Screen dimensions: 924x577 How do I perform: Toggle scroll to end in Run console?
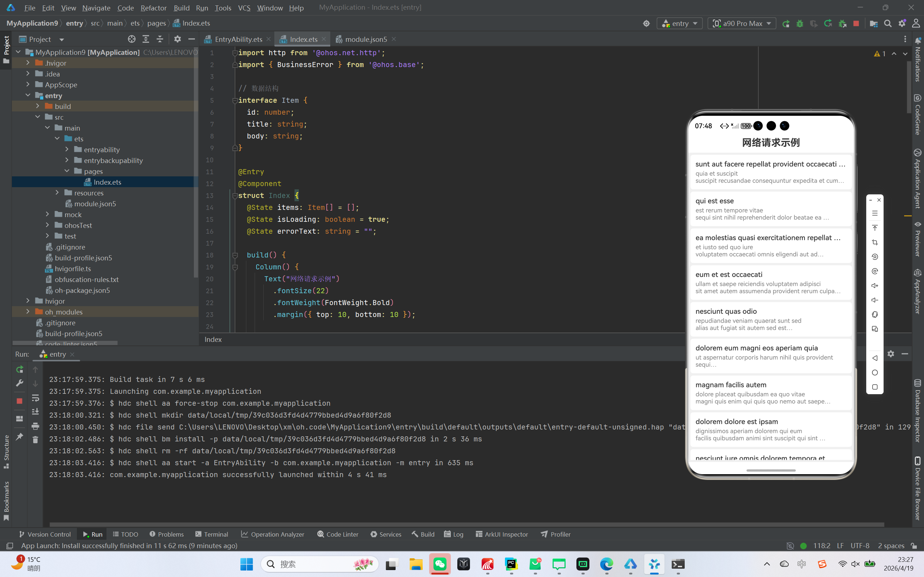[35, 411]
